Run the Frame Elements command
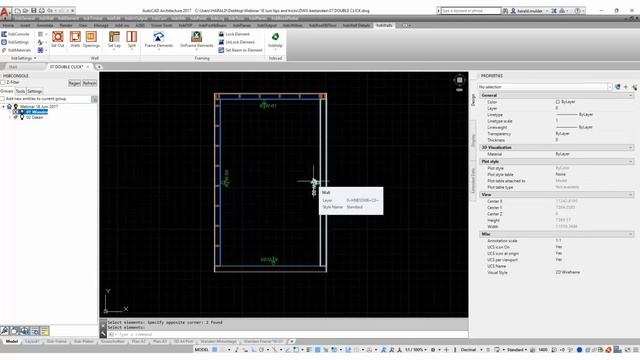 (159, 40)
